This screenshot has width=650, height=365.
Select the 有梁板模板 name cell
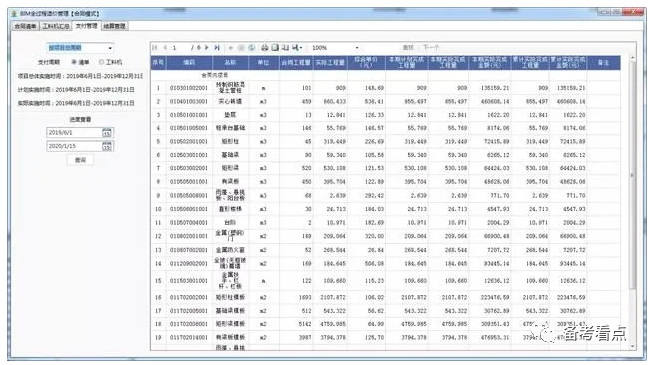click(230, 338)
